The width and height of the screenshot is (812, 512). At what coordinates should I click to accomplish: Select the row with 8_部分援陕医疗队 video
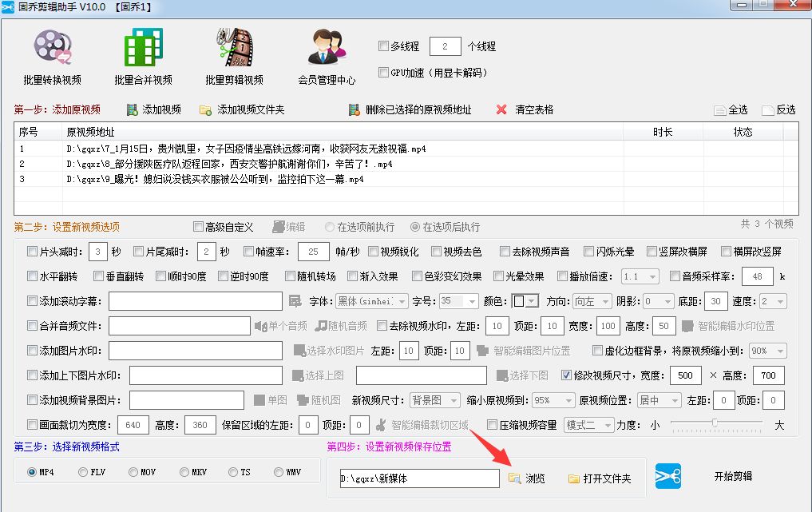pos(406,164)
